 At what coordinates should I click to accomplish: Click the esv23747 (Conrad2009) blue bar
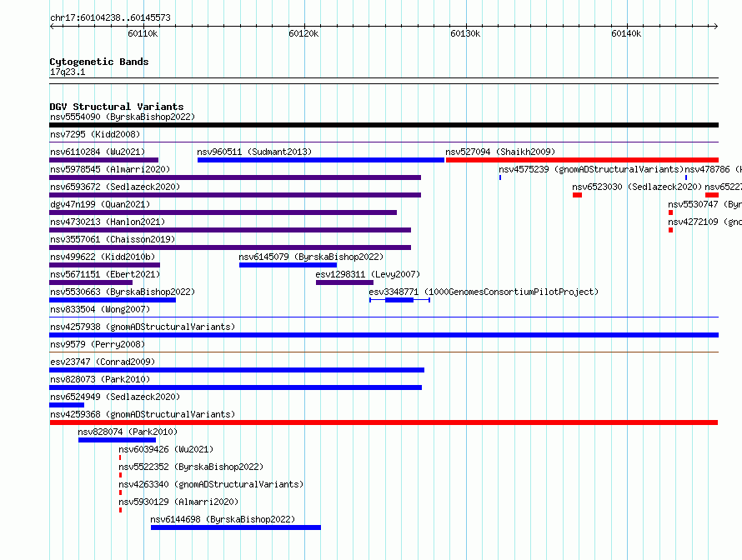click(237, 370)
